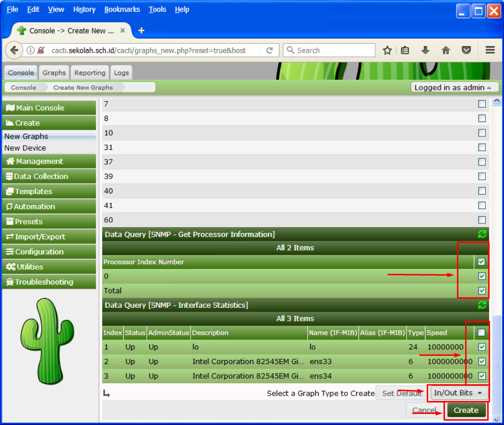Reload the SNMP Interface Statistics data query
The image size is (504, 425).
(x=482, y=305)
